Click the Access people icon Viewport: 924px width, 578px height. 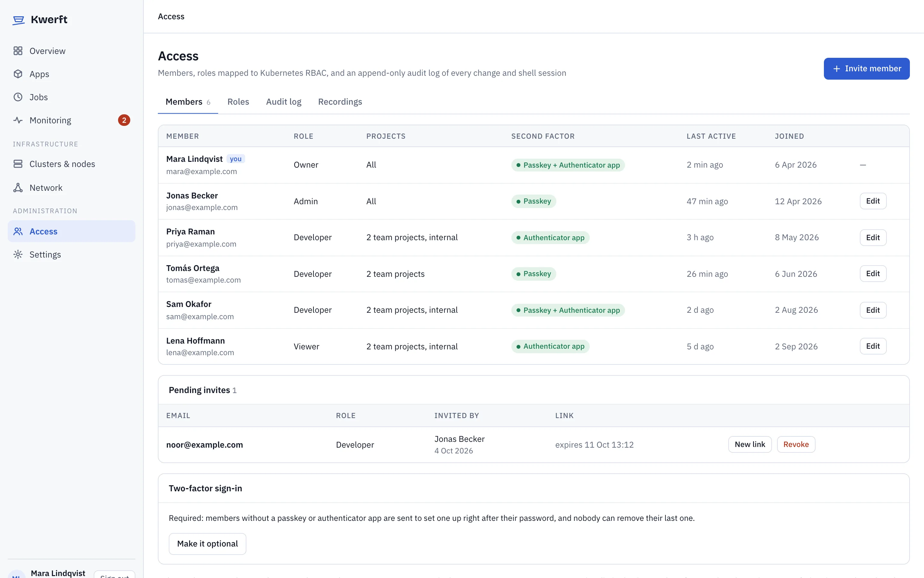[x=18, y=231]
